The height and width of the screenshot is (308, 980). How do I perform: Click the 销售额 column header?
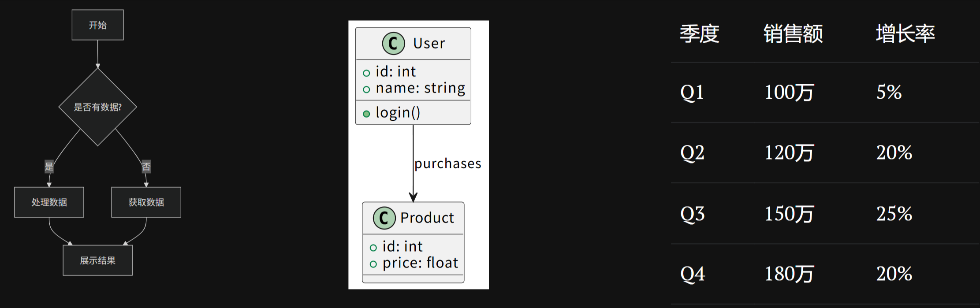(x=793, y=33)
